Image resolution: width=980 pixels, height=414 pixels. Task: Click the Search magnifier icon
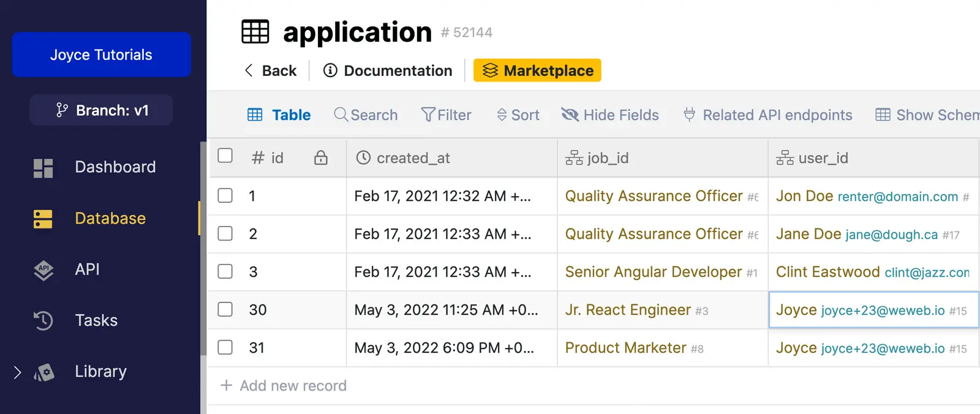[x=341, y=115]
